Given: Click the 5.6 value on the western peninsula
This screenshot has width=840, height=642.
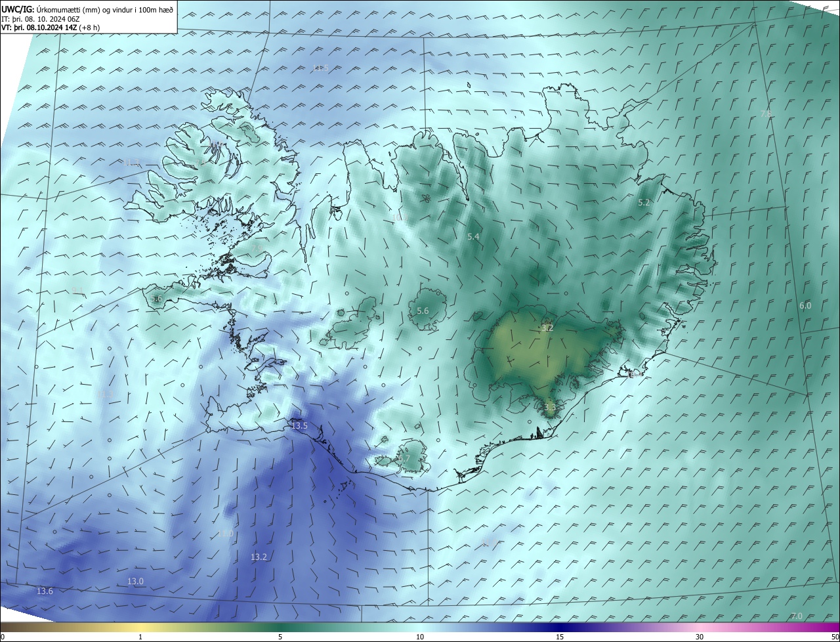Looking at the screenshot, I should point(156,299).
